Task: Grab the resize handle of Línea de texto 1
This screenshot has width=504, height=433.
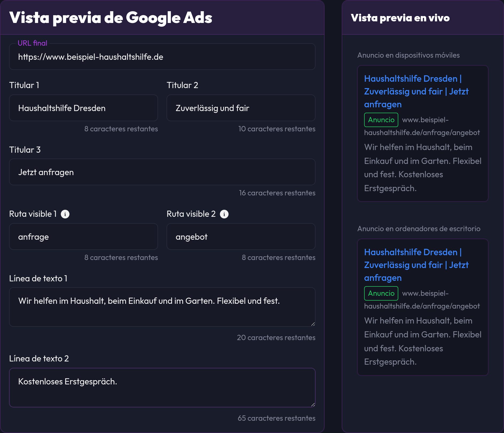Action: (x=313, y=324)
